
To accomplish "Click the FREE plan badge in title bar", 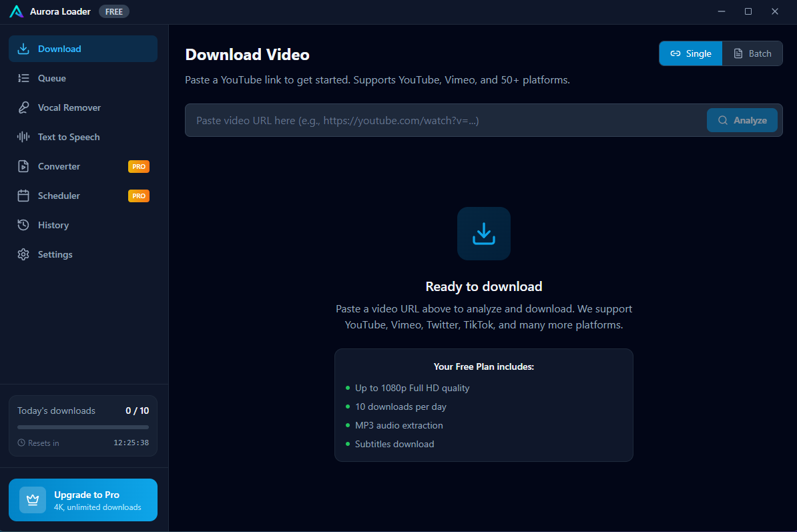I will pos(114,12).
